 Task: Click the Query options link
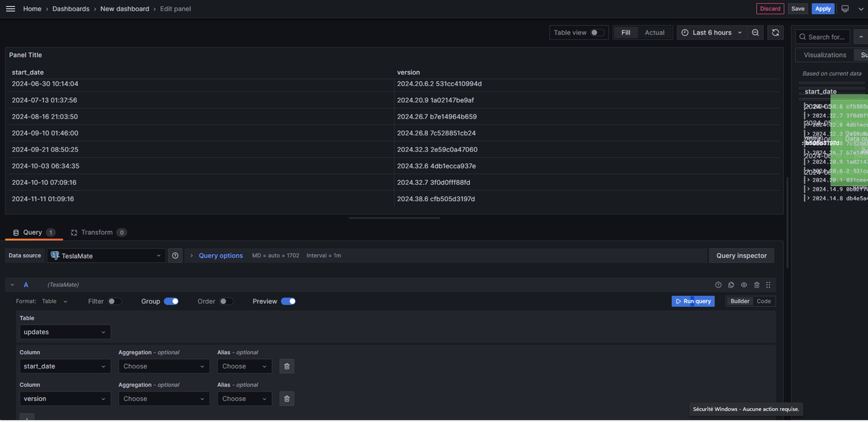pyautogui.click(x=220, y=255)
